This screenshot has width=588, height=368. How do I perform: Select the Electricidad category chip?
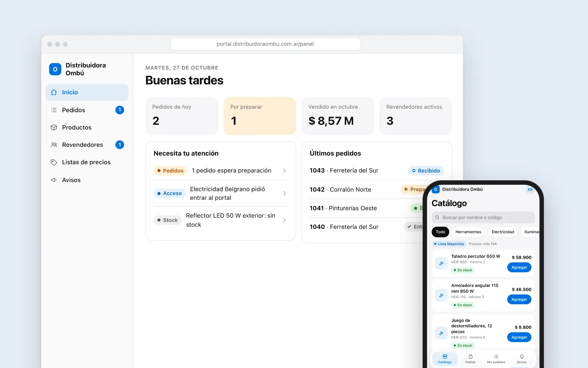pos(503,232)
